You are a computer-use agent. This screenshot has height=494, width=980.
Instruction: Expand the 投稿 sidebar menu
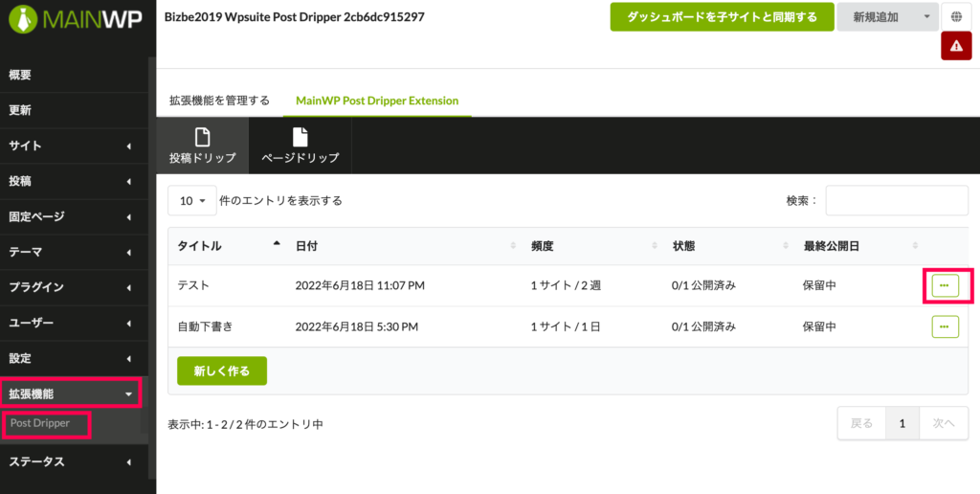[x=74, y=181]
